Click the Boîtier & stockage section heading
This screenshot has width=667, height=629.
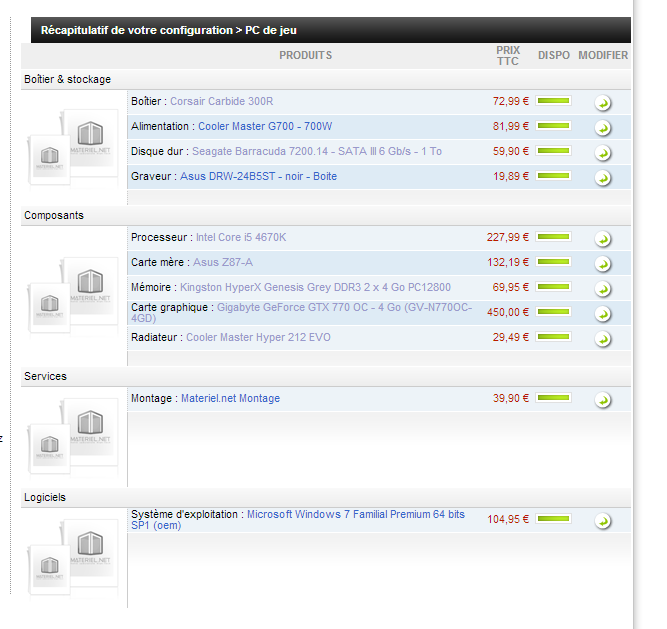(67, 80)
